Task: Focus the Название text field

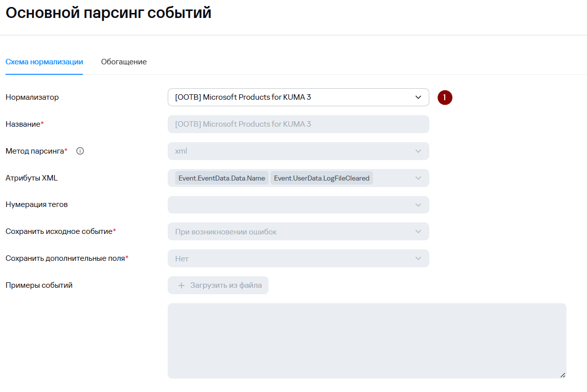Action: (x=298, y=124)
